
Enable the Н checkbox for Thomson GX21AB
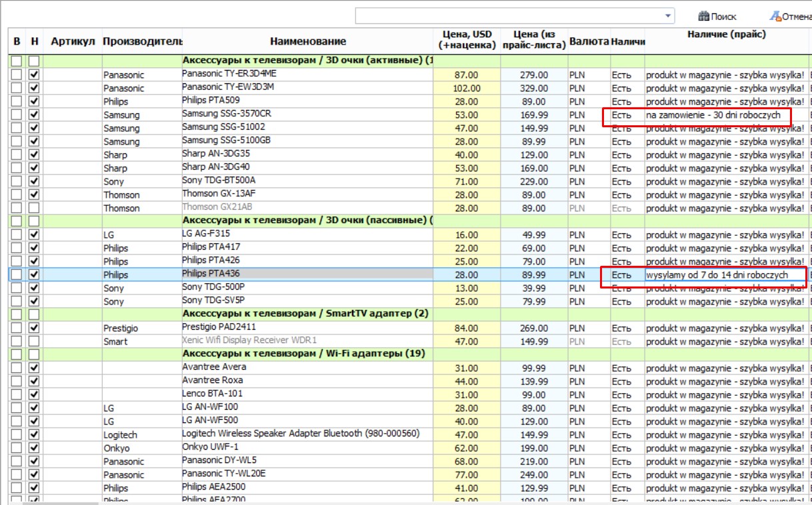tap(35, 208)
